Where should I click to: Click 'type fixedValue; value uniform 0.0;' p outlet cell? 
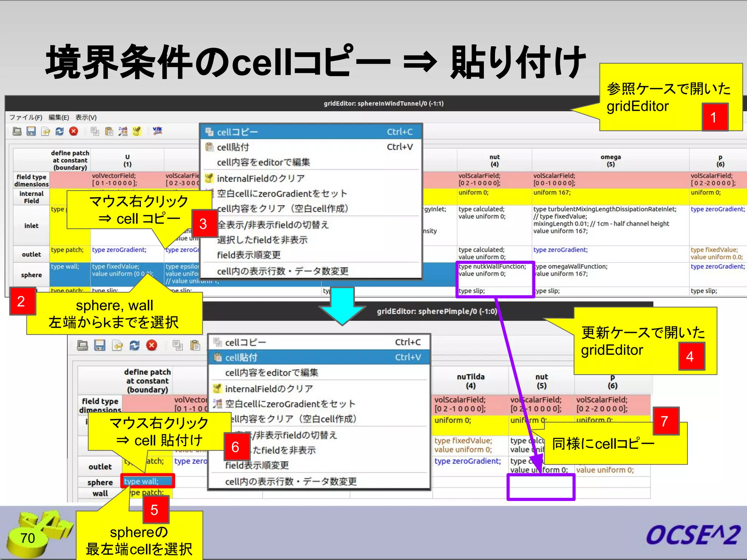(x=718, y=254)
